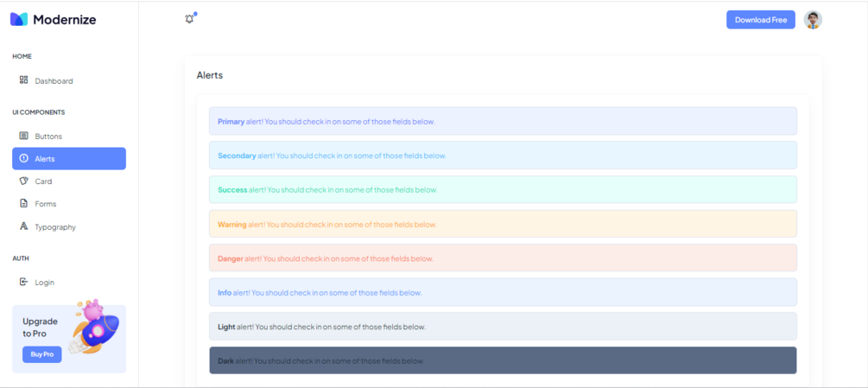The height and width of the screenshot is (388, 868).
Task: Click the red Danger alert message
Action: 503,258
